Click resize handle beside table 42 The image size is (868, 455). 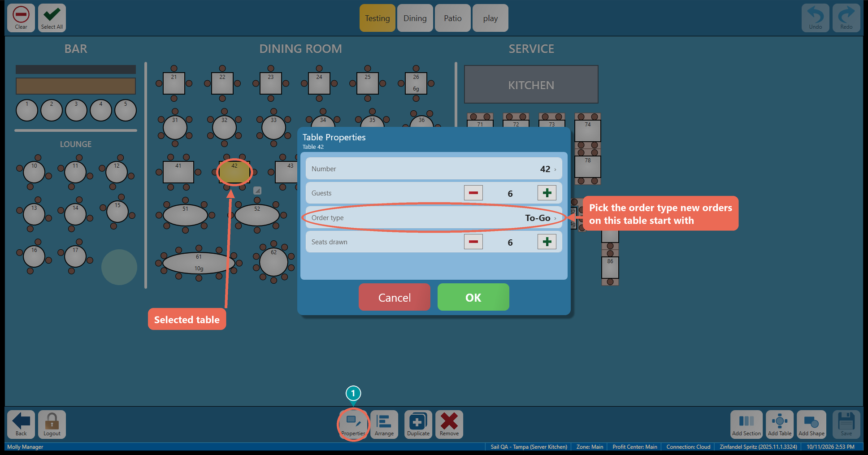(257, 191)
